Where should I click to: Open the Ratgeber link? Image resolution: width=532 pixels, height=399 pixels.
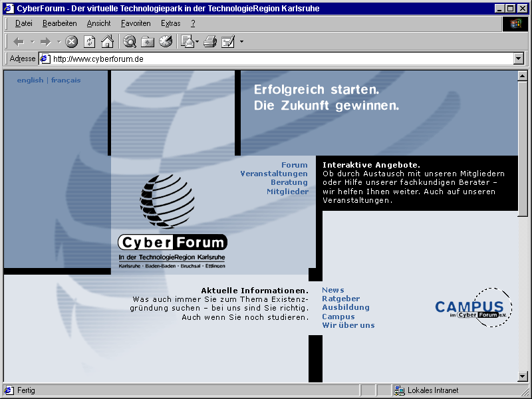click(340, 299)
